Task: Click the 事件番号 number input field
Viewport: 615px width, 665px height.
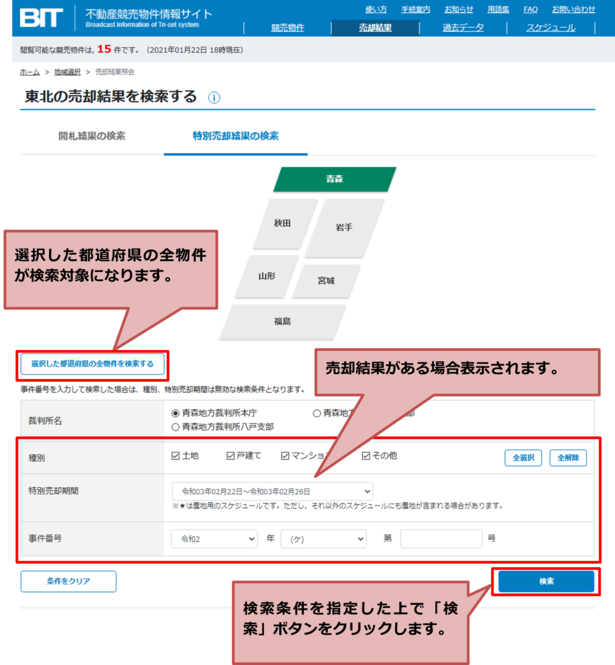Action: (x=441, y=538)
